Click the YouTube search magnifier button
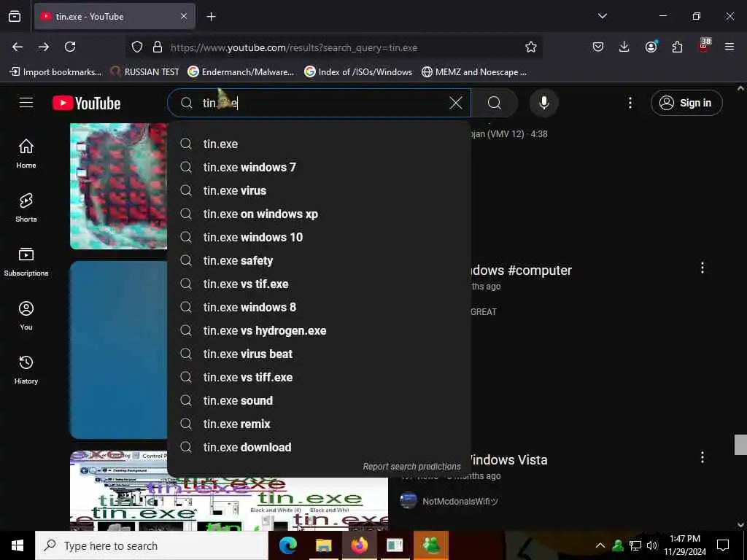 495,103
